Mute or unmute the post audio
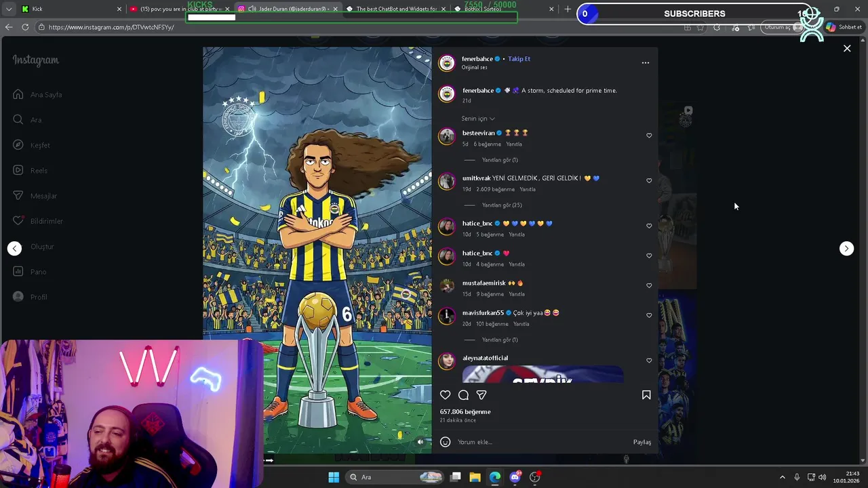 point(420,442)
